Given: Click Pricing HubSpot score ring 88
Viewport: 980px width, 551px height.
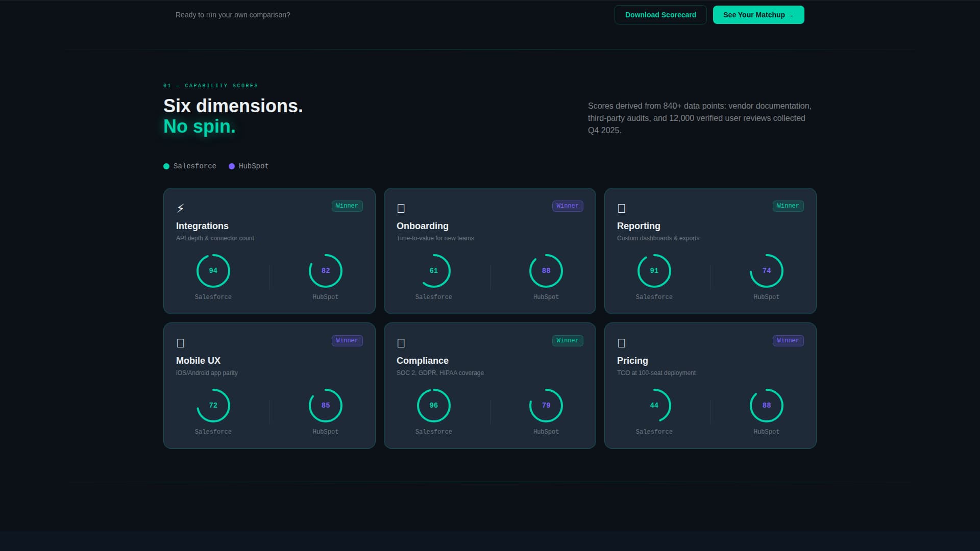Looking at the screenshot, I should pos(767,406).
